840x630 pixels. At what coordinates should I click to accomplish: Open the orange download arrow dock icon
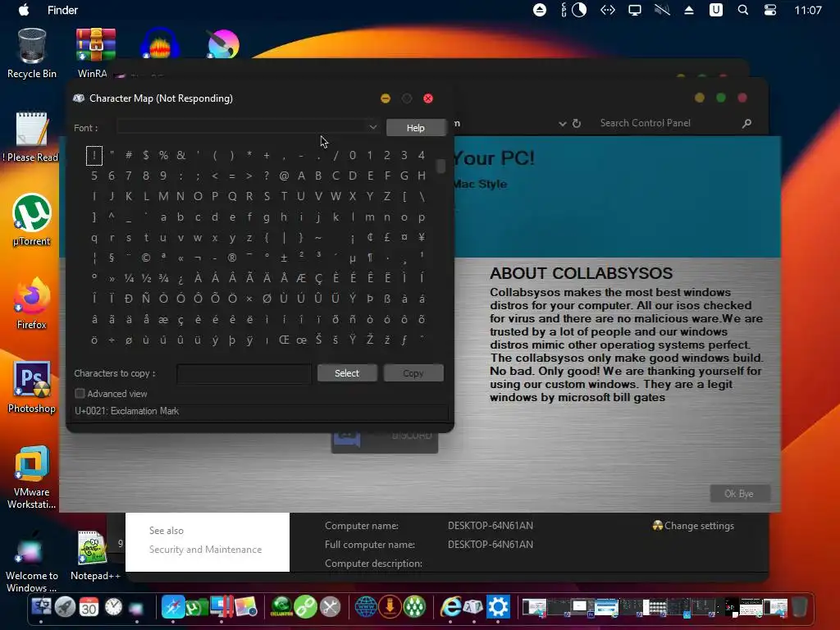390,607
